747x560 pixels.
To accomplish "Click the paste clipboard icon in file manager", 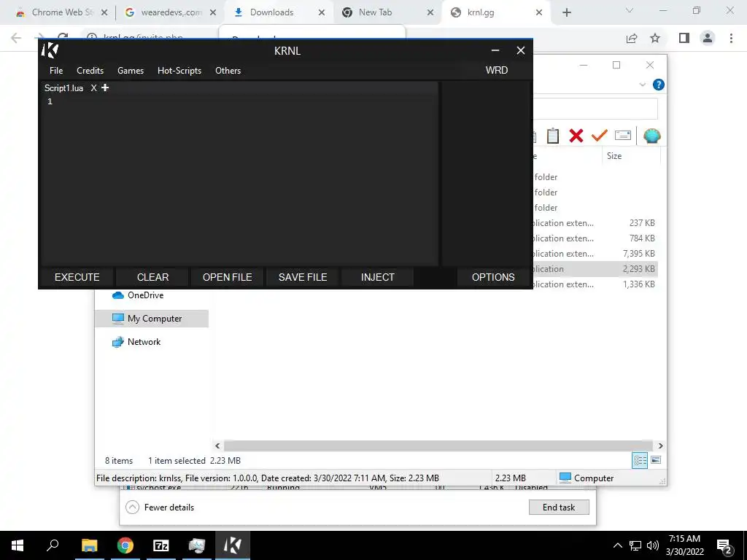I will pos(553,136).
